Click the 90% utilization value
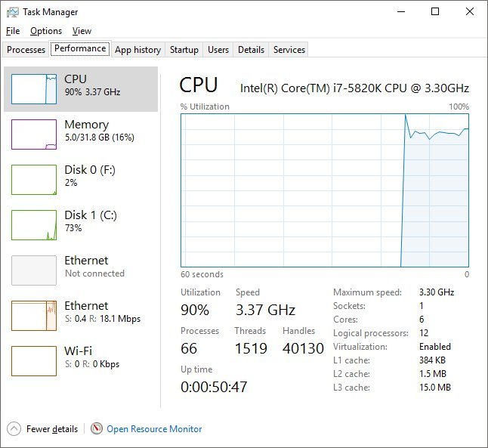The width and height of the screenshot is (488, 448). click(x=195, y=310)
